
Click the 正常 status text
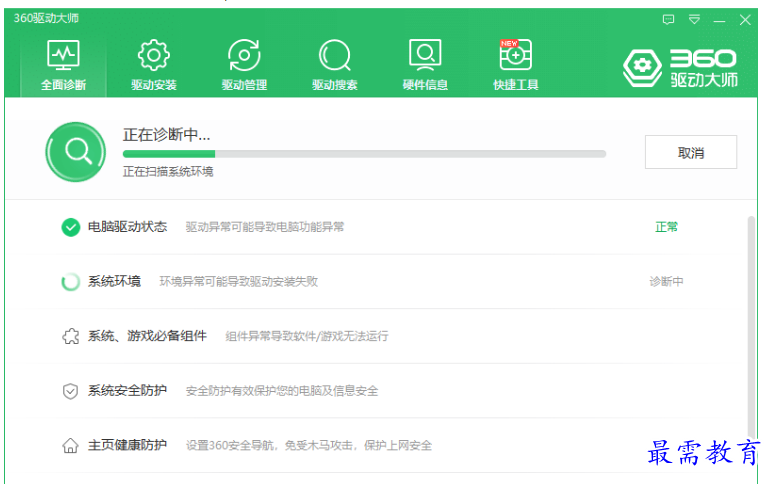point(666,227)
